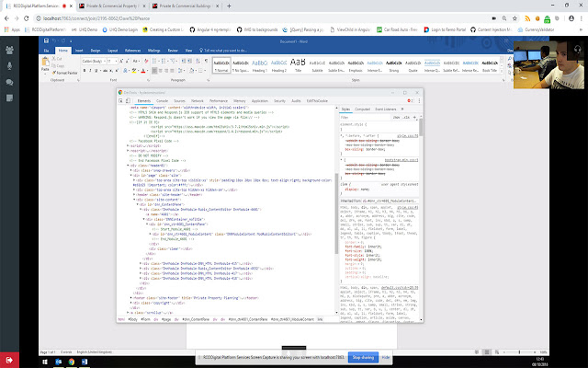Click the red leave-session icon

(x=9, y=360)
